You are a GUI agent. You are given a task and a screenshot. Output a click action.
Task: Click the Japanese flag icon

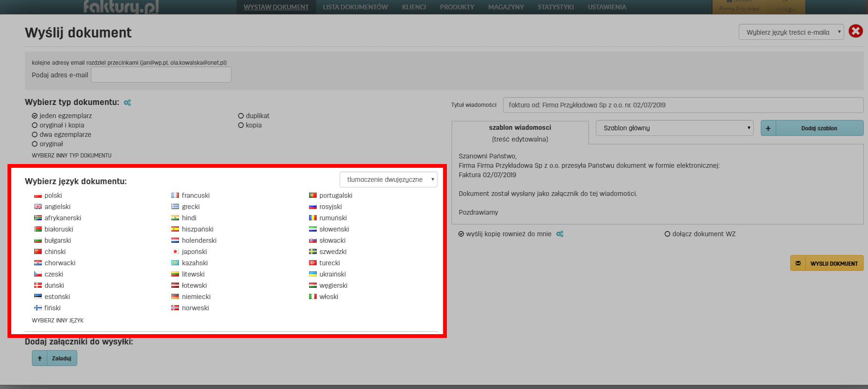point(175,252)
